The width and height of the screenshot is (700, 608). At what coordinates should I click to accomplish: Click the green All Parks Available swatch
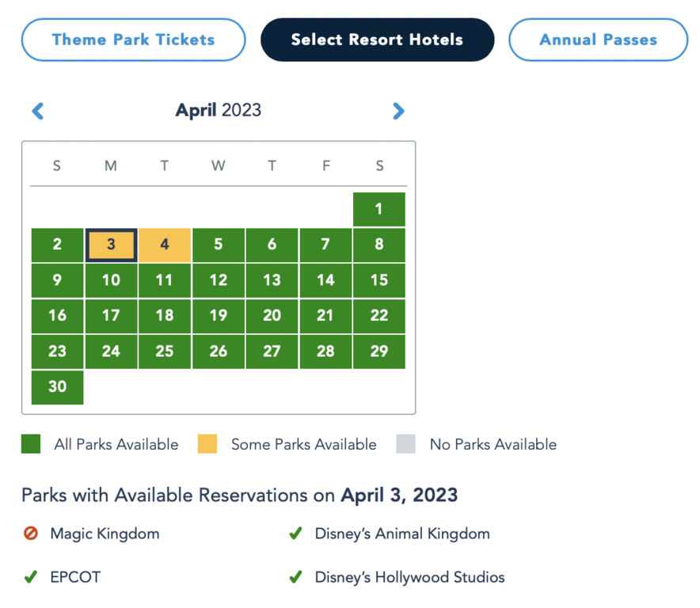pos(31,444)
